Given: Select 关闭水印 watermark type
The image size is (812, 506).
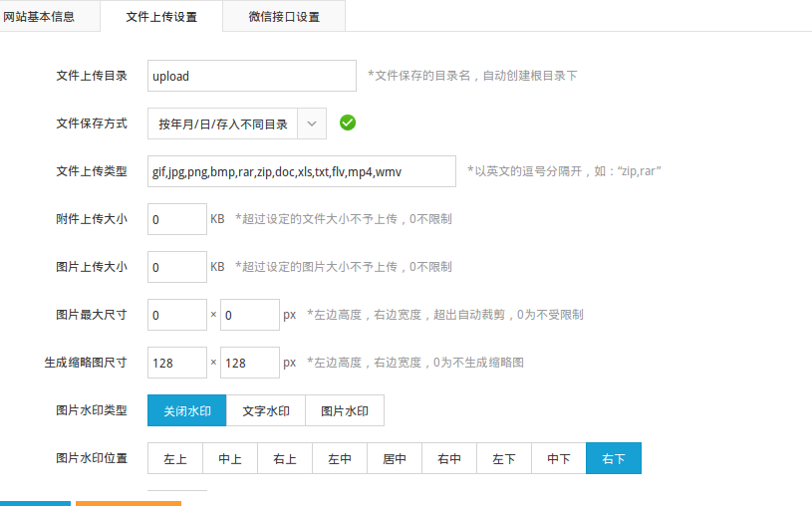Looking at the screenshot, I should click(x=187, y=410).
